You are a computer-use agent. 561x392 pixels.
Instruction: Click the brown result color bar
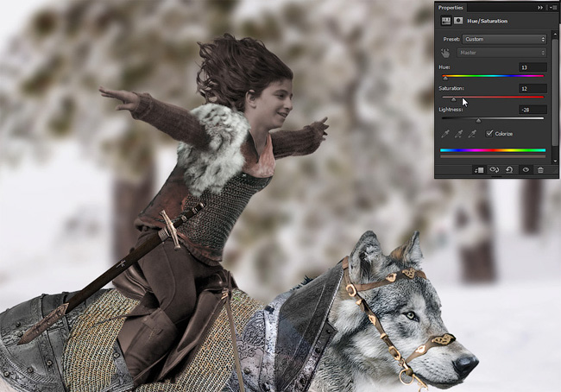[x=493, y=156]
